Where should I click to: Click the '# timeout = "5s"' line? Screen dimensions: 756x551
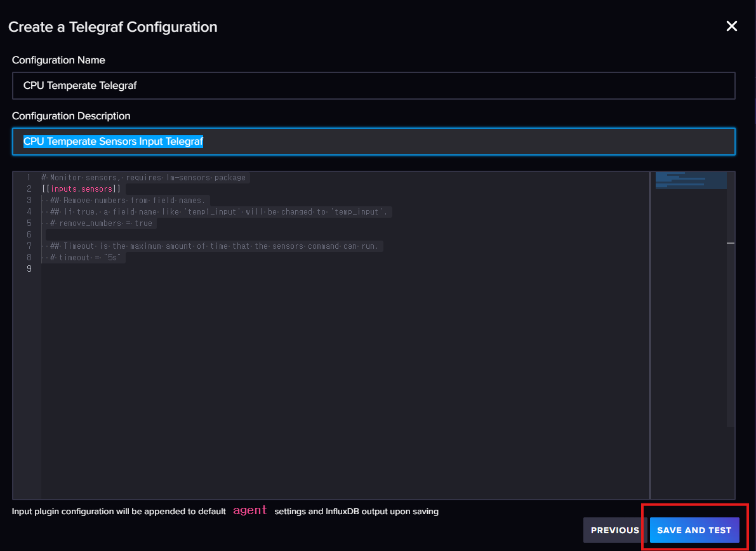tap(85, 258)
